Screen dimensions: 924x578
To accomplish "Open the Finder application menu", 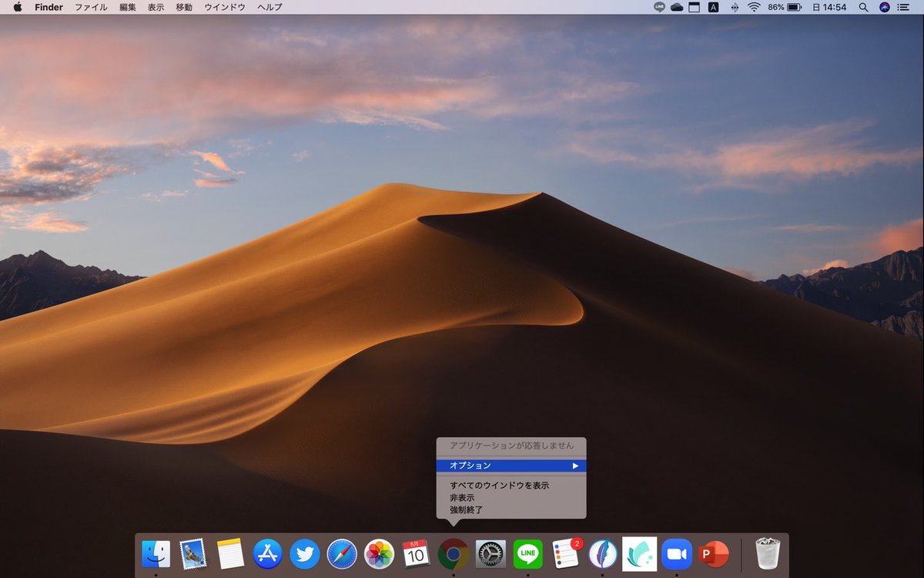I will 49,7.
